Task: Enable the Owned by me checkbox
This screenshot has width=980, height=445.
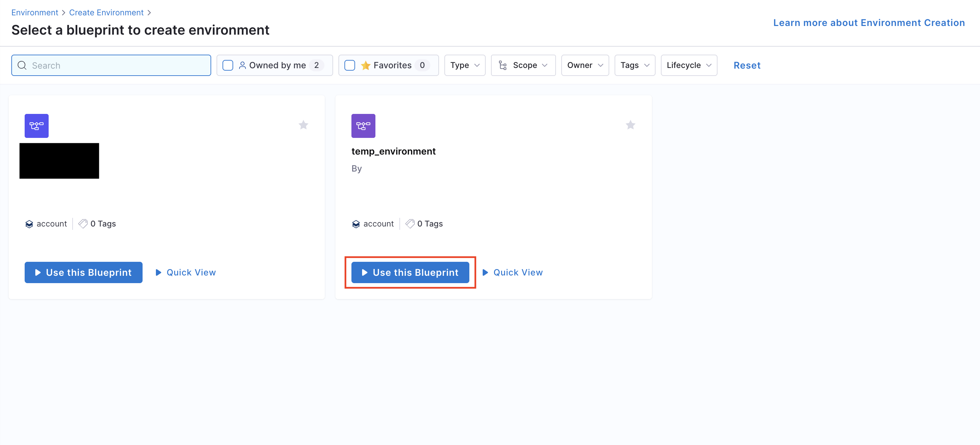Action: click(x=228, y=65)
